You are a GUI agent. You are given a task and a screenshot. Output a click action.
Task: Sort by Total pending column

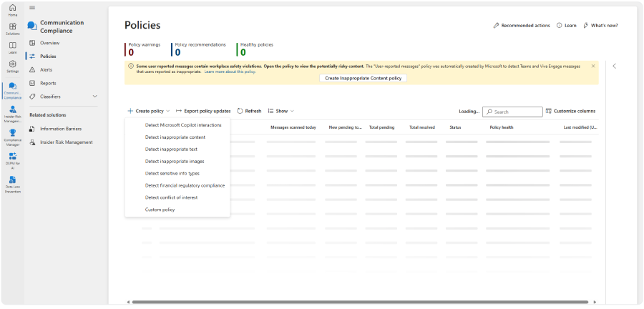click(381, 127)
